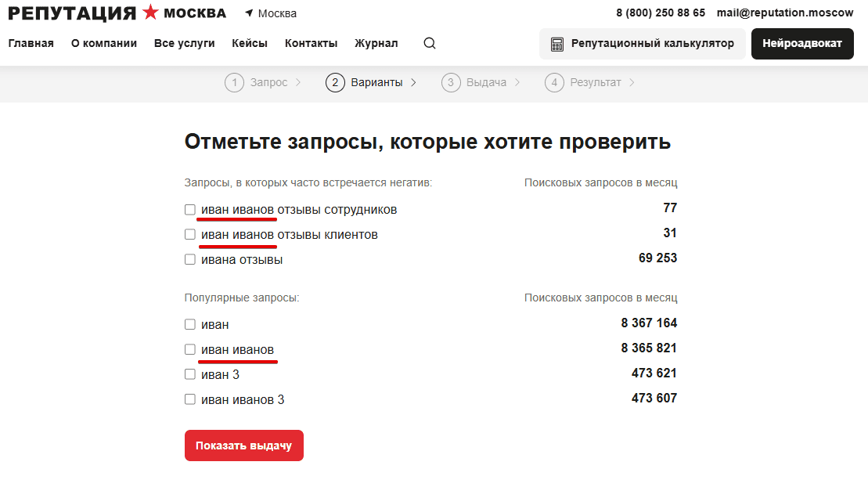
Task: Click the count 31 for отзывы клиентов
Action: pos(671,233)
